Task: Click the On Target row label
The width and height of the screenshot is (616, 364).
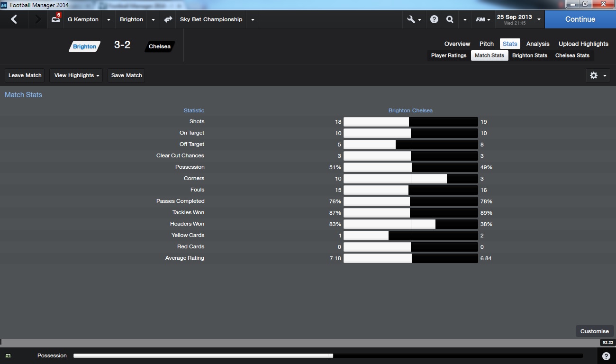Action: coord(192,133)
